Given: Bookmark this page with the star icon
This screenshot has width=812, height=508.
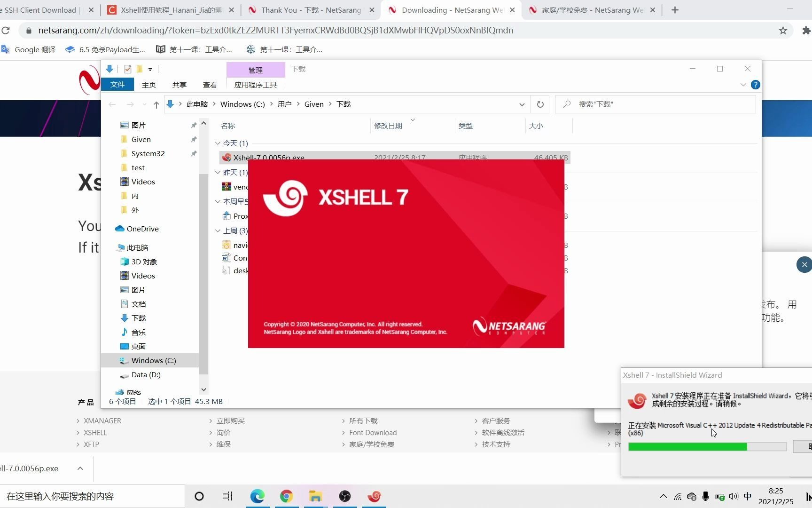Looking at the screenshot, I should [783, 31].
